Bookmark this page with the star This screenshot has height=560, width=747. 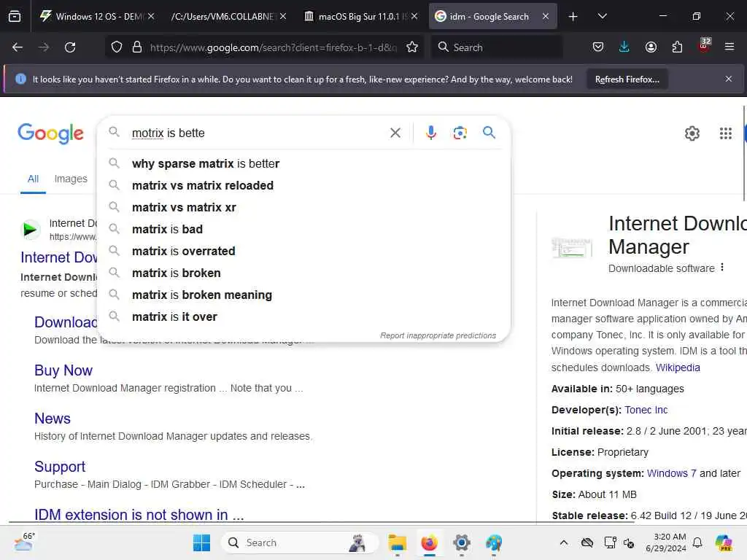click(x=412, y=47)
